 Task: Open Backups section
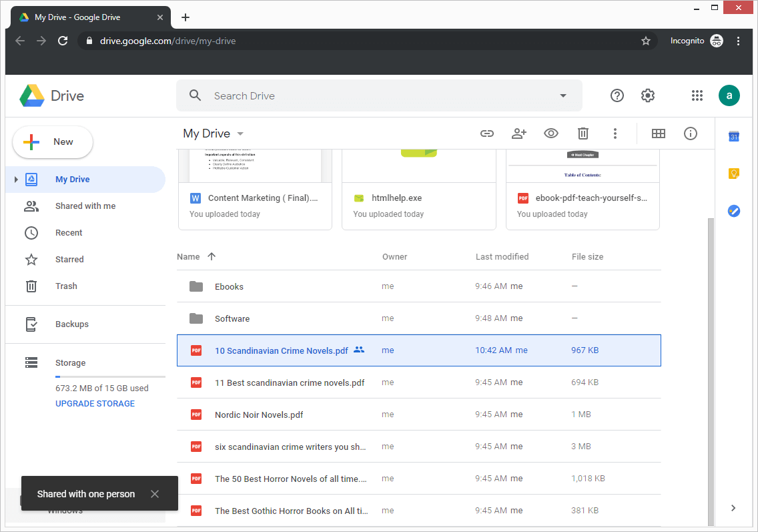coord(85,324)
